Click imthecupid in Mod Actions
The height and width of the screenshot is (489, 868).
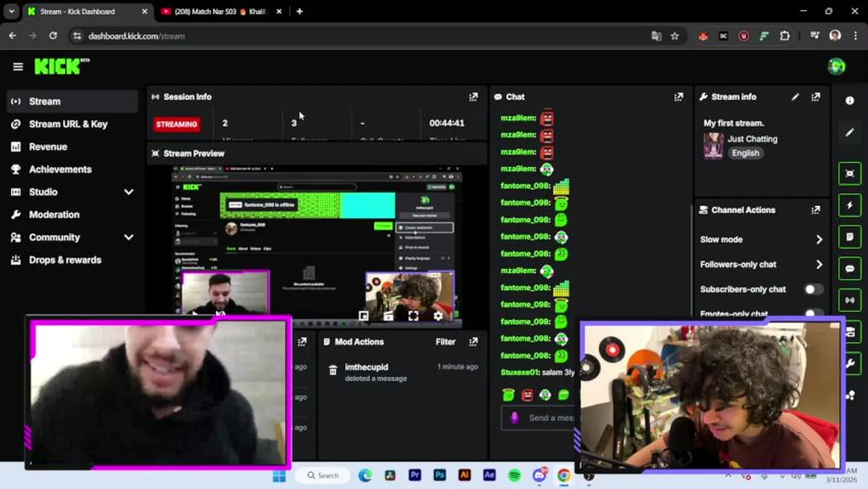pos(367,367)
